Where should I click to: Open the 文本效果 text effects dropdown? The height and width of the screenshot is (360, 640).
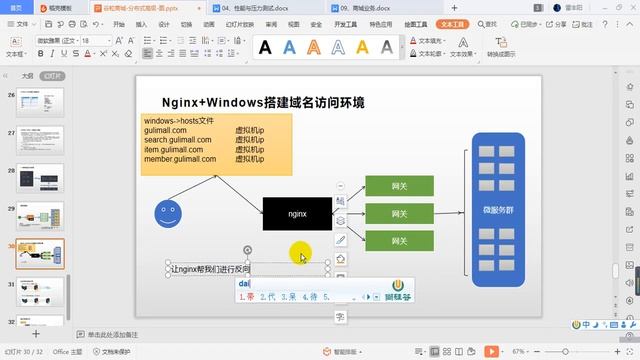pos(463,47)
